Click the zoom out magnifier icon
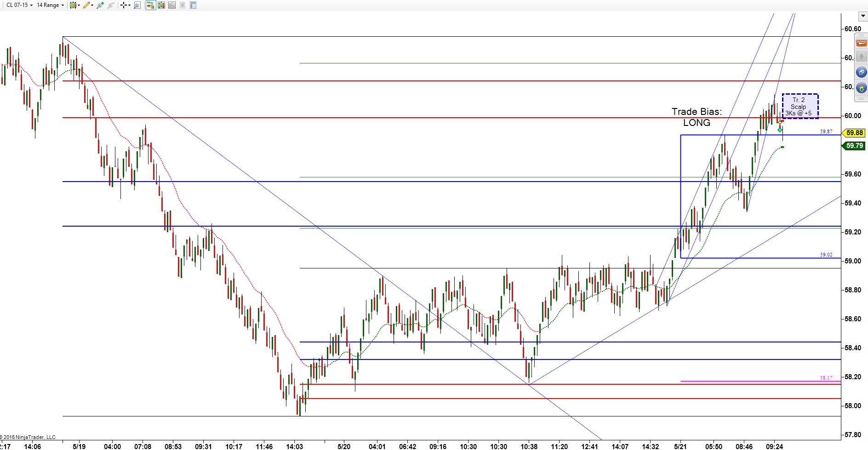This screenshot has height=450, width=868. click(110, 5)
